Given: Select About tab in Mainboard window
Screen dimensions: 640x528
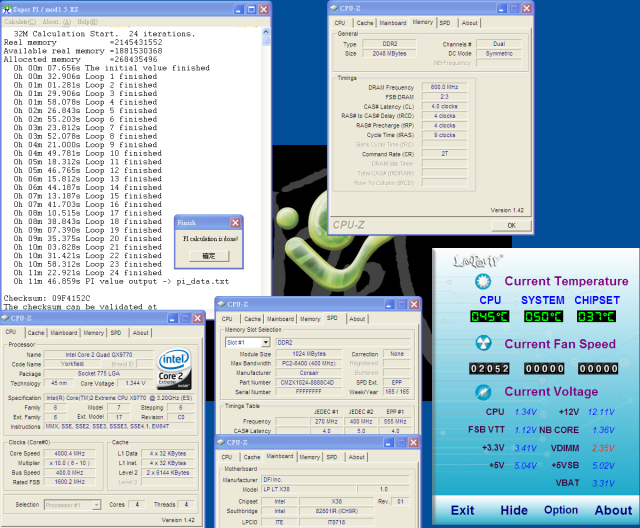Looking at the screenshot, I should pos(356,457).
